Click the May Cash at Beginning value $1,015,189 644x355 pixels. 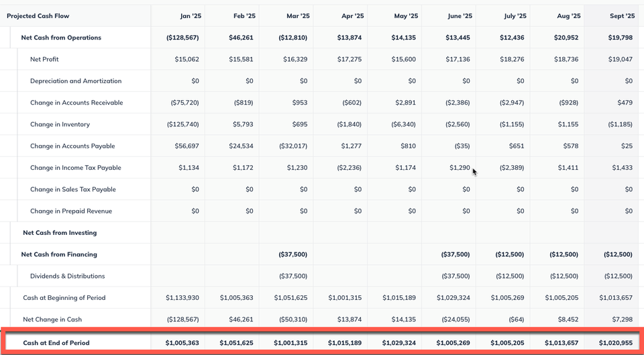pyautogui.click(x=399, y=298)
